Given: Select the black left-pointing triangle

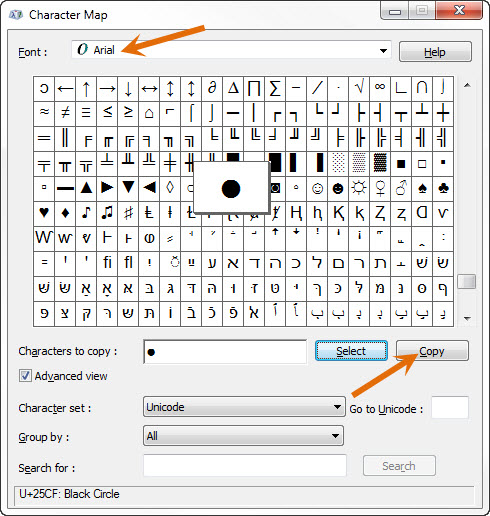Looking at the screenshot, I should click(x=149, y=189).
